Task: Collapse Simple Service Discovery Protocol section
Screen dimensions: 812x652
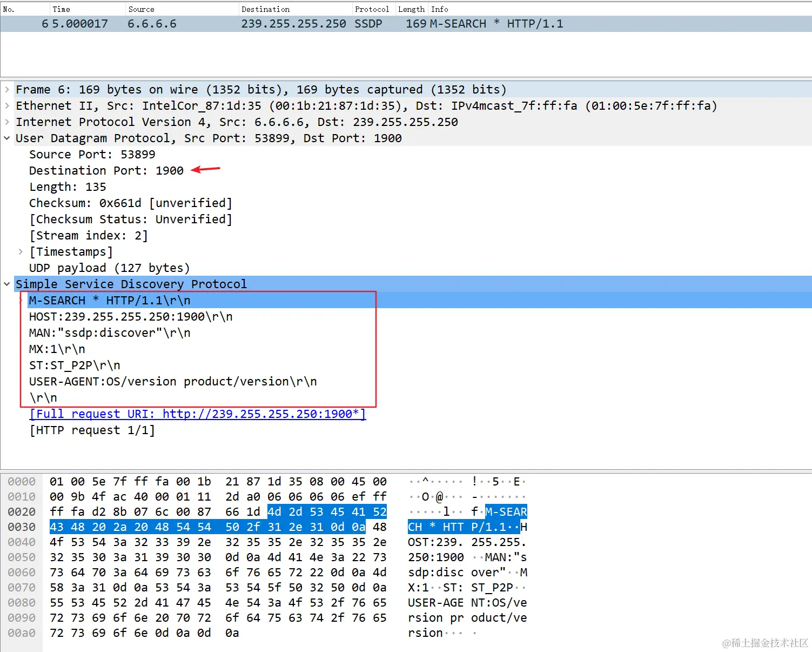Action: [7, 284]
